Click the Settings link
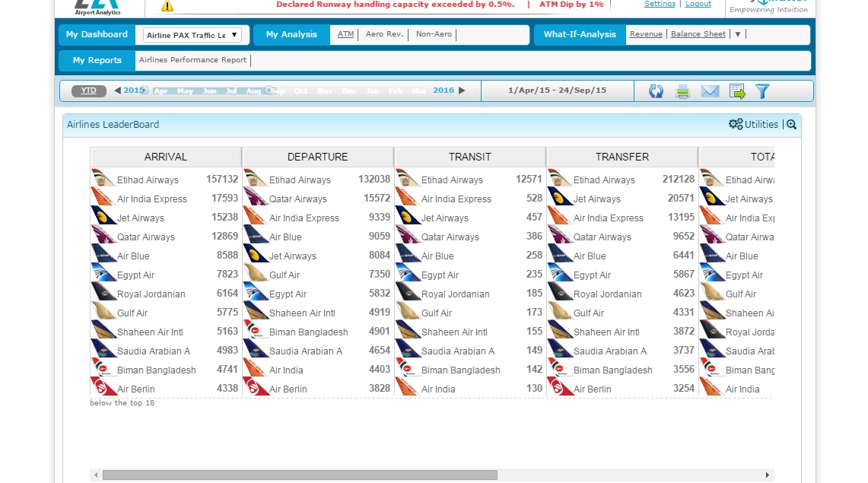The height and width of the screenshot is (483, 868). [660, 4]
